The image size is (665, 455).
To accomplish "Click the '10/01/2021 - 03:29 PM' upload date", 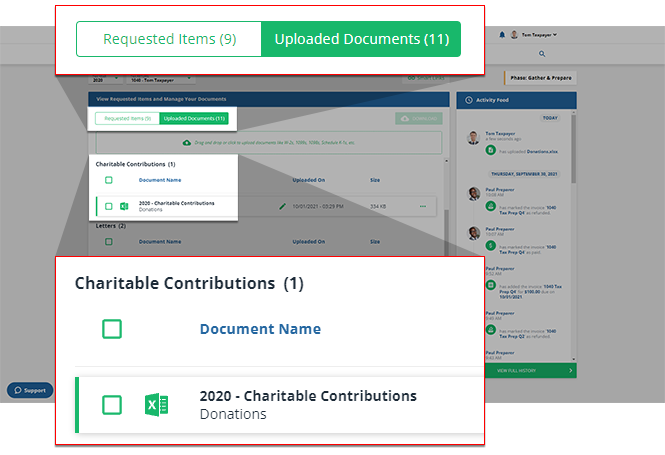I will (x=318, y=207).
